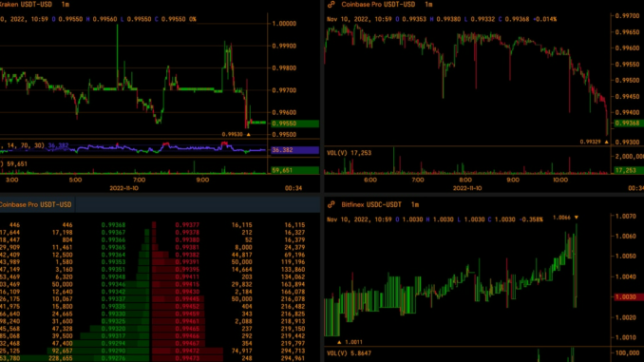Select ask price 0.99466 row
Viewport: 644px width, 362px height.
(x=187, y=336)
